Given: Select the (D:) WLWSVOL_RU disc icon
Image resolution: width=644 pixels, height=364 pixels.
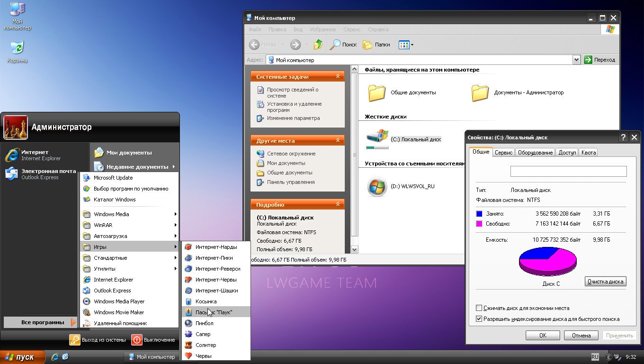Looking at the screenshot, I should [377, 187].
